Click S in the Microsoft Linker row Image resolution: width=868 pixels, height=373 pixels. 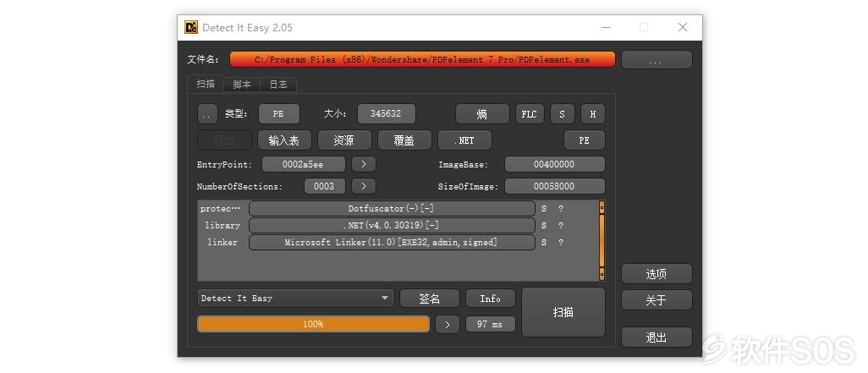click(x=544, y=243)
